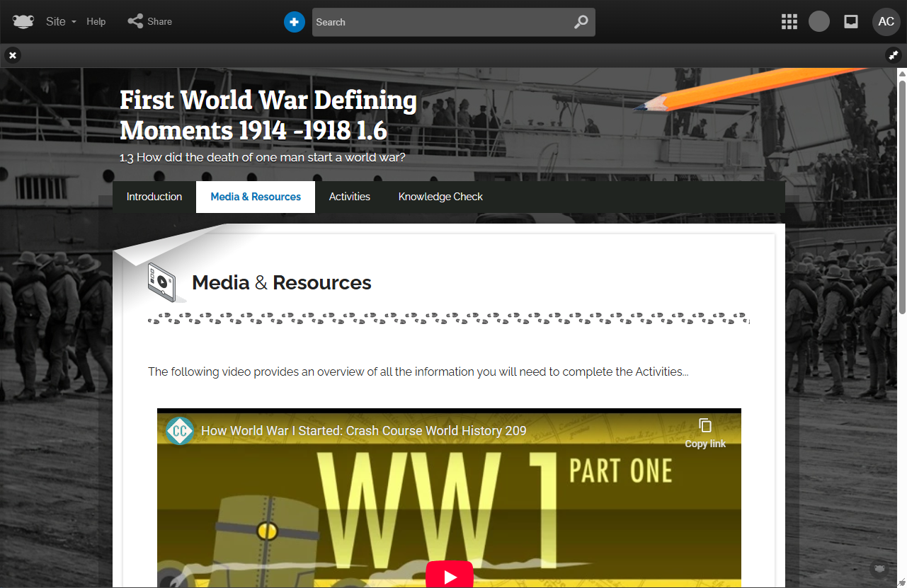Viewport: 907px width, 588px height.
Task: Open the apps grid launcher
Action: pyautogui.click(x=789, y=22)
